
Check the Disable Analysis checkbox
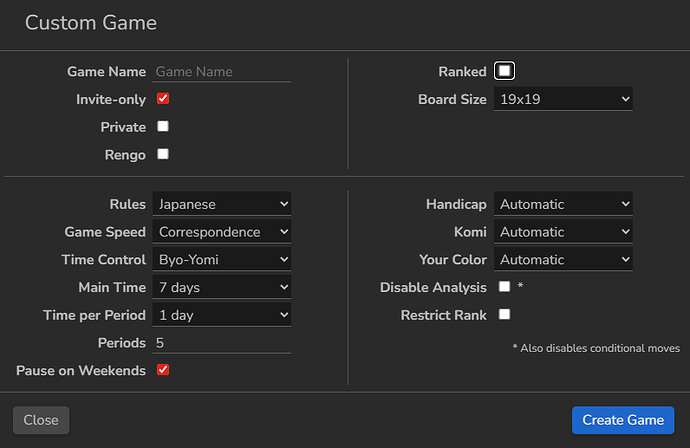click(x=504, y=287)
